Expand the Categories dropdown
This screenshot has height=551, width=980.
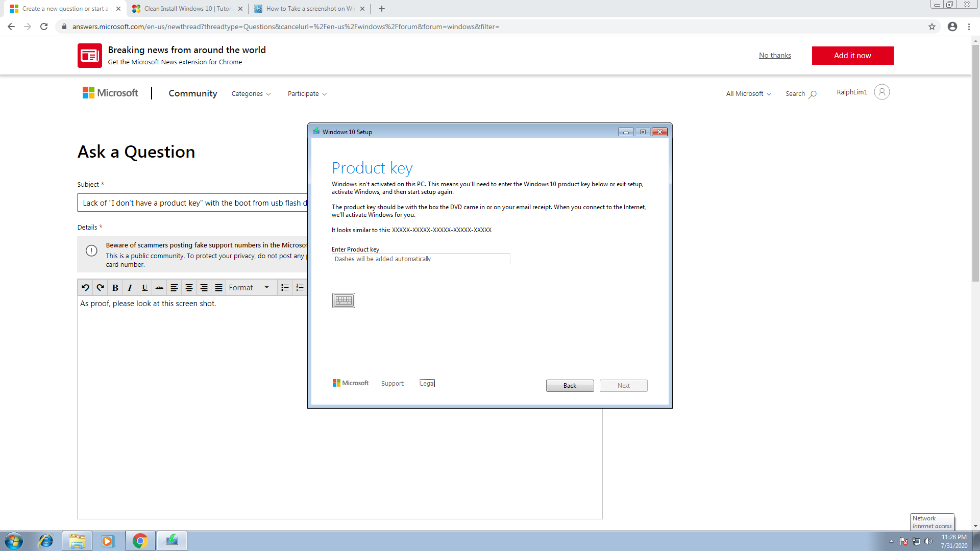[x=251, y=94]
